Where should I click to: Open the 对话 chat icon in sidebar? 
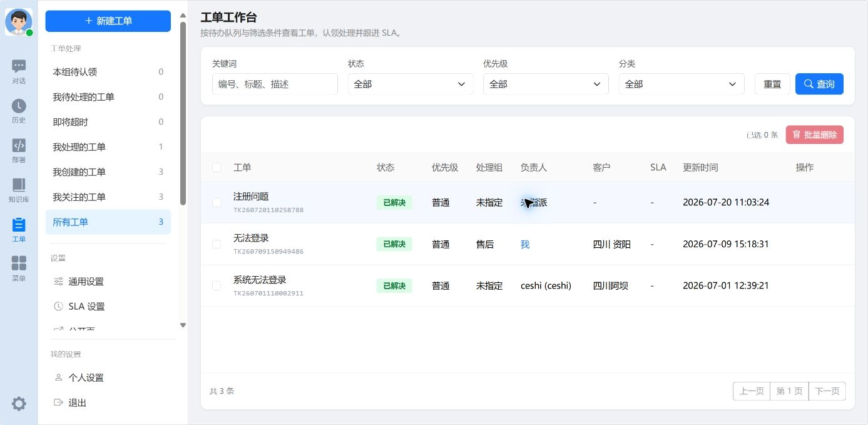click(x=19, y=66)
